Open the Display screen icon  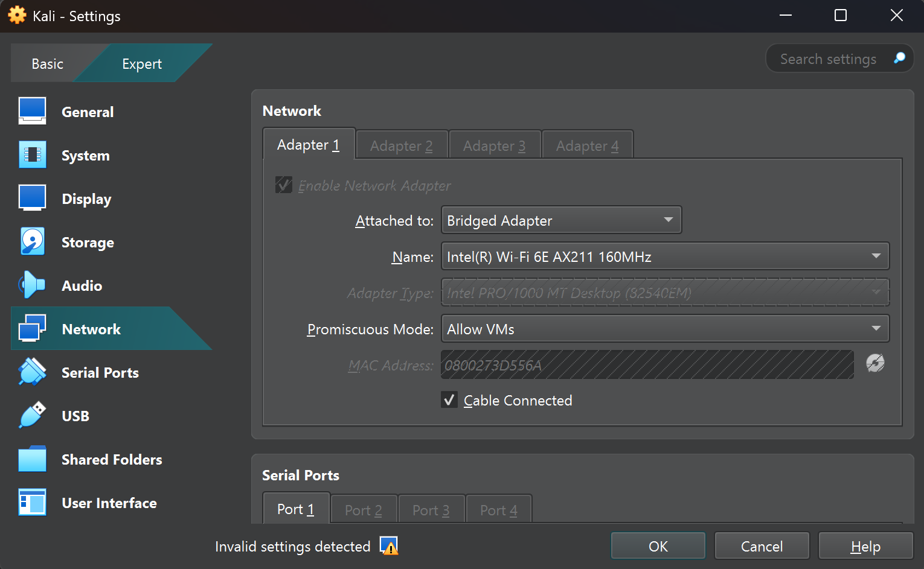32,199
